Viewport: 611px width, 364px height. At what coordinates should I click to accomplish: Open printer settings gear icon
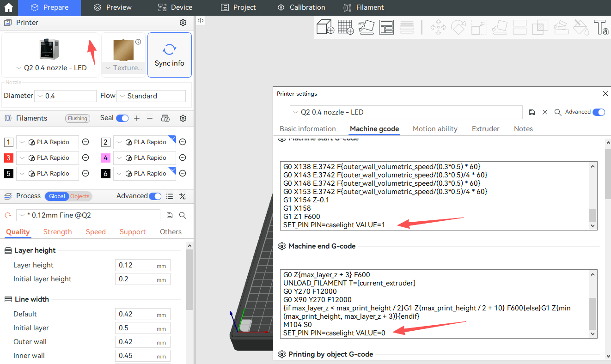pyautogui.click(x=183, y=23)
